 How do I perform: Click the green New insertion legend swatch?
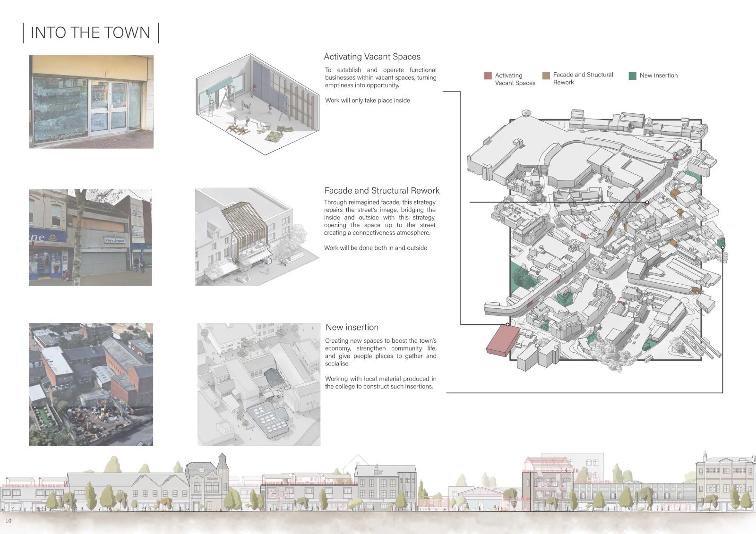point(633,76)
